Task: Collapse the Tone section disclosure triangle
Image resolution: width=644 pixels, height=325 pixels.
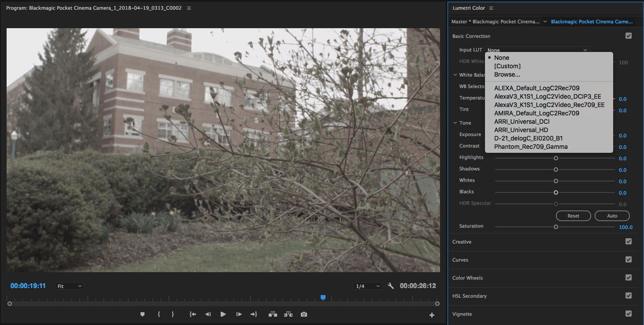Action: (455, 122)
